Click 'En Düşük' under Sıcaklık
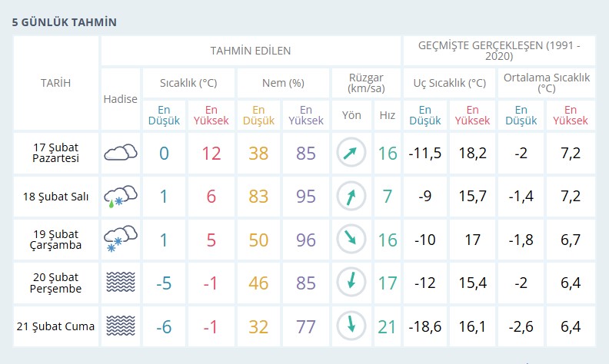The width and height of the screenshot is (609, 364). tap(164, 115)
